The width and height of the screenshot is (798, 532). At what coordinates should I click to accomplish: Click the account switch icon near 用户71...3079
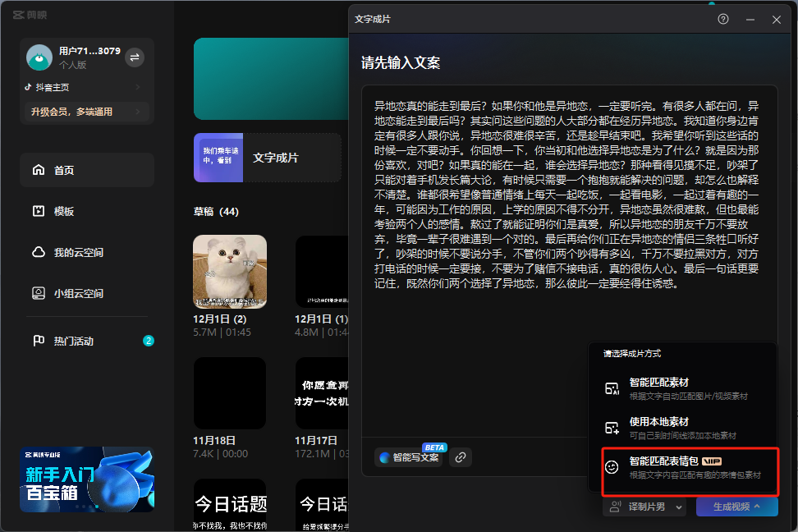tap(133, 57)
